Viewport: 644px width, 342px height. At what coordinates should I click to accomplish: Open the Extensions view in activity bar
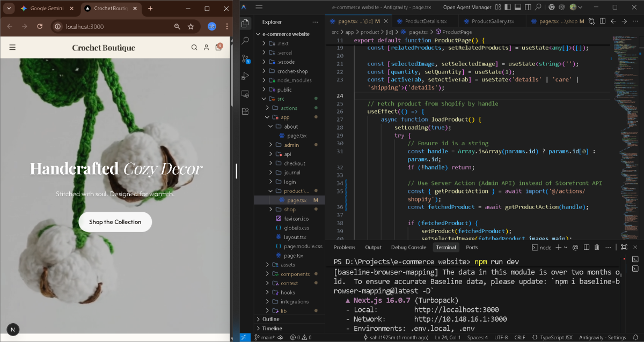pyautogui.click(x=245, y=111)
